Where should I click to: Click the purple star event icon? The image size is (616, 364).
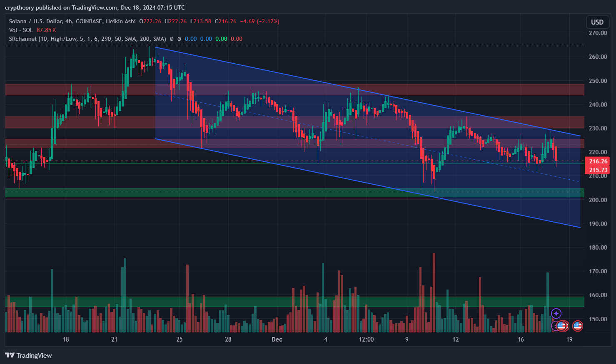[x=556, y=313]
